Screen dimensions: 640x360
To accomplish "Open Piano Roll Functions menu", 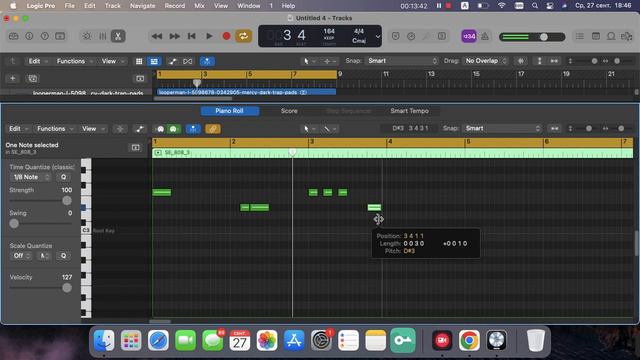I will tap(55, 129).
